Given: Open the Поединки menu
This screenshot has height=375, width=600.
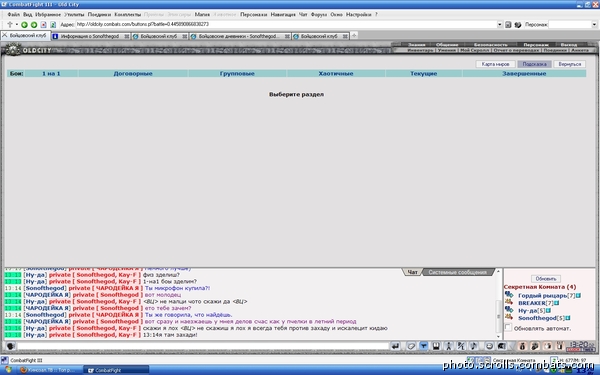Looking at the screenshot, I should tap(99, 15).
